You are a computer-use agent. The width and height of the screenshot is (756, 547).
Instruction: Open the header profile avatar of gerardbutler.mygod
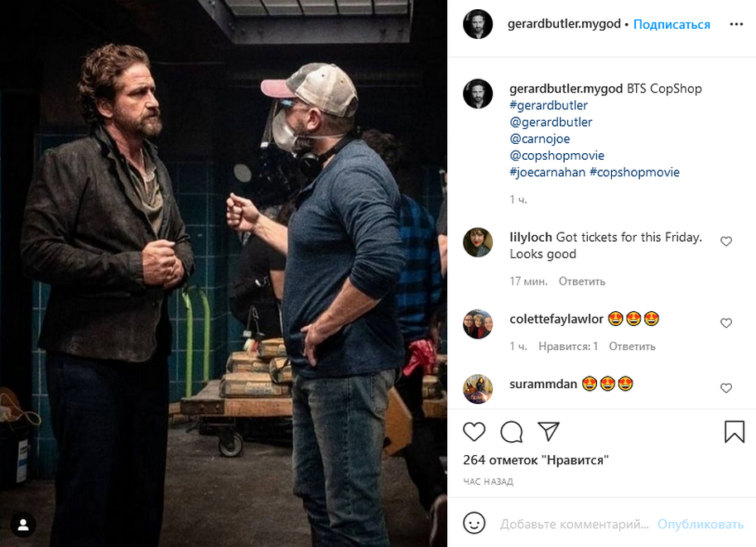tap(478, 24)
